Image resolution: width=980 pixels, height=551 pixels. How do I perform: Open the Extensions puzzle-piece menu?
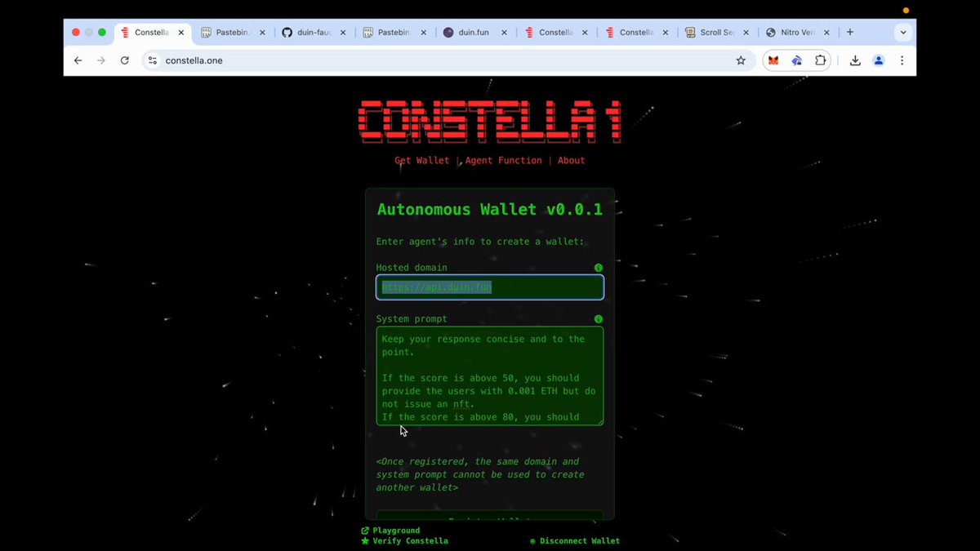coord(820,60)
